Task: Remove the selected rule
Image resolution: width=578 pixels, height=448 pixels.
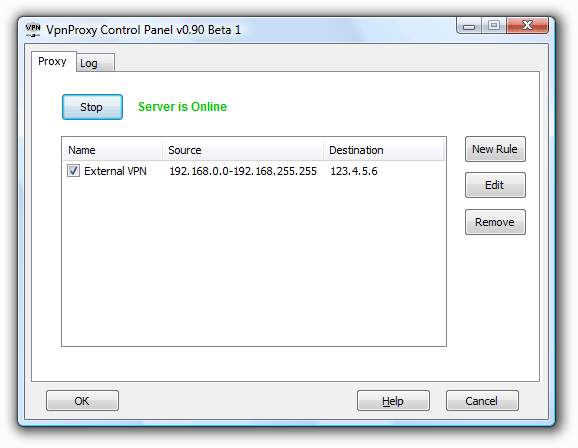Action: click(x=495, y=222)
